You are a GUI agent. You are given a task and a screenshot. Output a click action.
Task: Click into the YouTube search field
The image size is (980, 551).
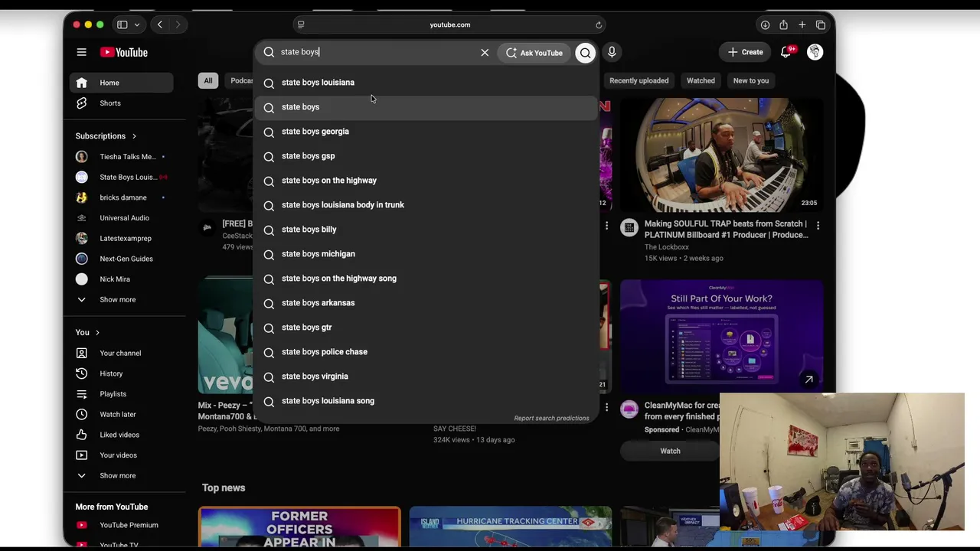pyautogui.click(x=375, y=52)
